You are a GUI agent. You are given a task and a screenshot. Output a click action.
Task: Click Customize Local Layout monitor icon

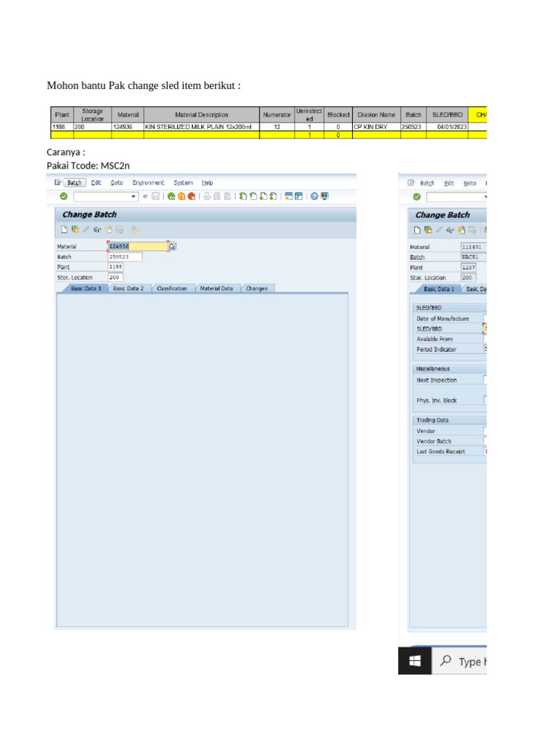(324, 196)
